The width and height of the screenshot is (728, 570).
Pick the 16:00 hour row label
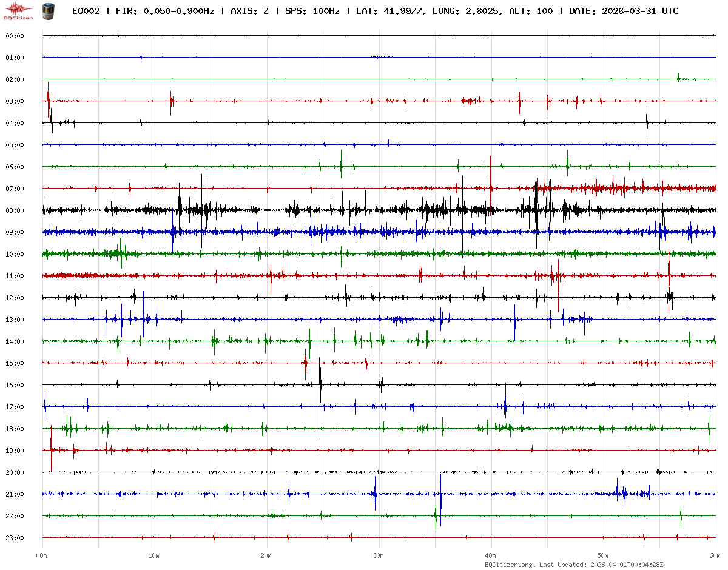pos(15,385)
